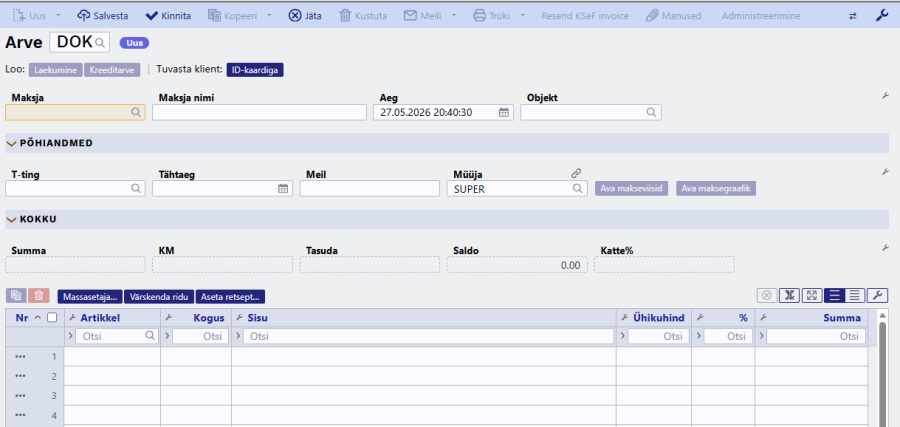Collapse the KOKKU section
This screenshot has height=427, width=900.
point(11,219)
